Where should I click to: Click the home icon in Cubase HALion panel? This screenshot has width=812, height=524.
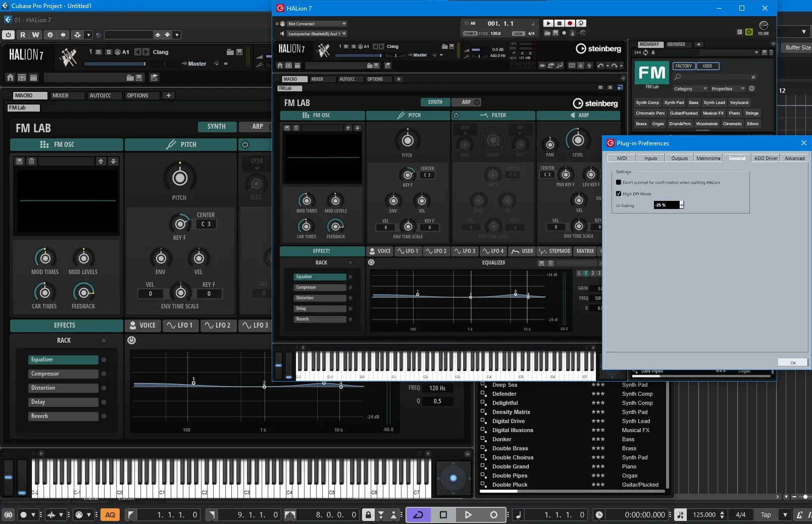coord(10,77)
